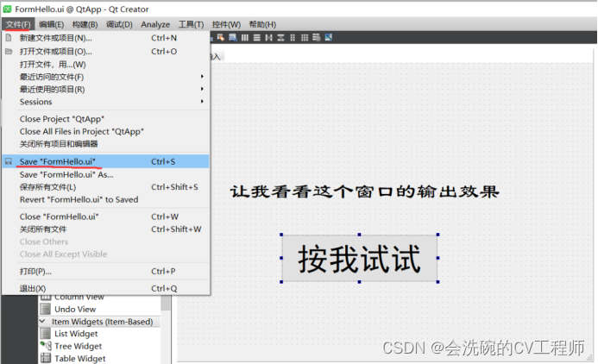
Task: Choose Close All Files in Project "QtApp"
Action: click(x=106, y=131)
